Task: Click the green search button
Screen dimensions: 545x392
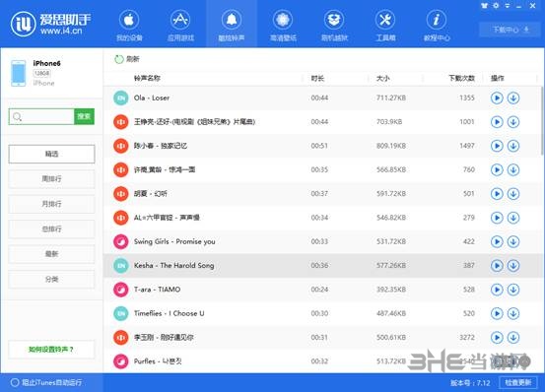Action: click(x=84, y=116)
